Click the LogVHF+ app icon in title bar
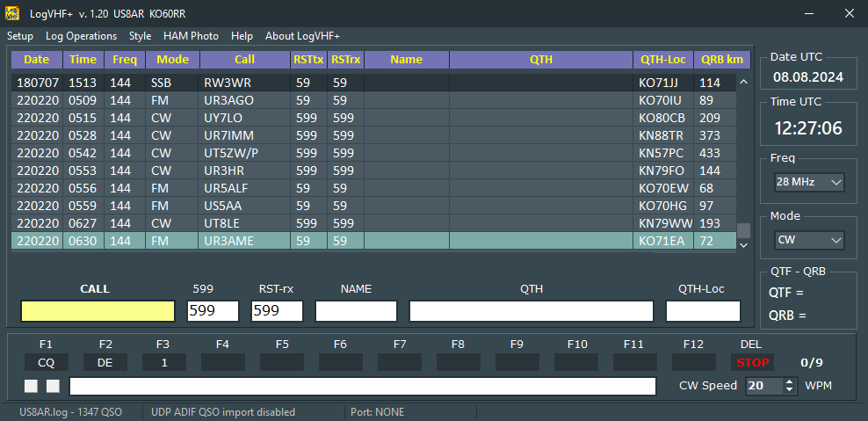The image size is (868, 421). [12, 13]
